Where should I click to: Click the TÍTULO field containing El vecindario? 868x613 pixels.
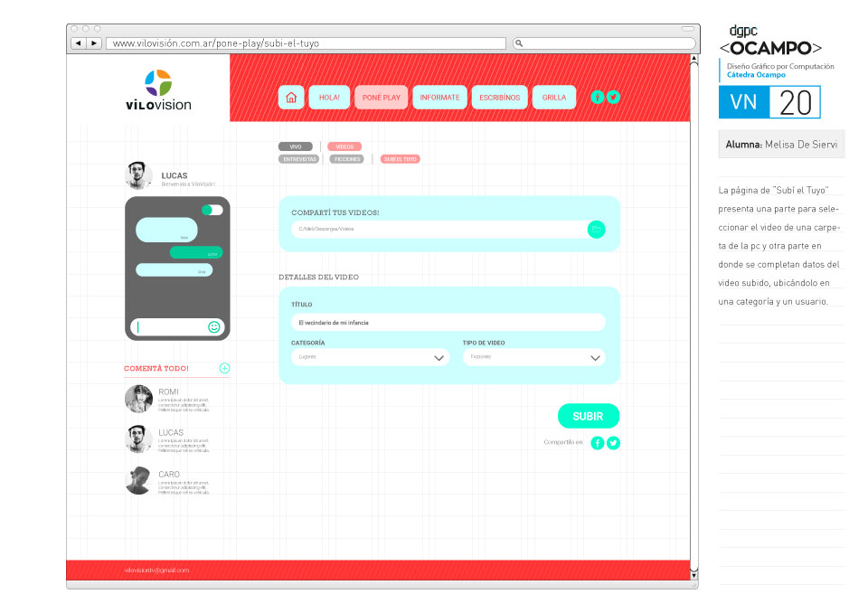point(447,322)
